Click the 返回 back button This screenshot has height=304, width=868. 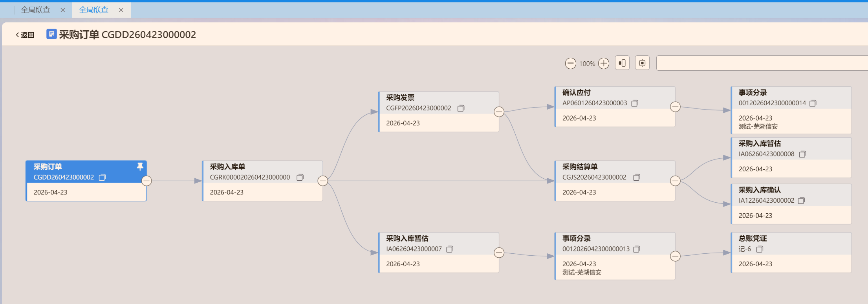[25, 35]
